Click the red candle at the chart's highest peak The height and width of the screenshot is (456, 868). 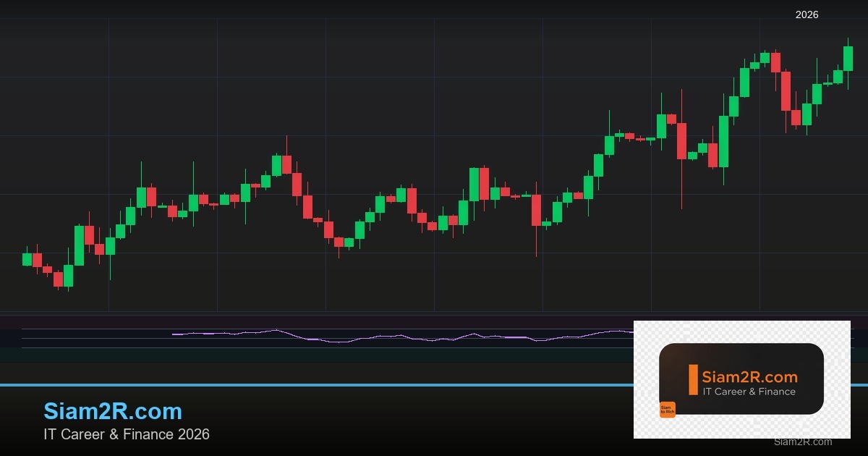[x=775, y=62]
